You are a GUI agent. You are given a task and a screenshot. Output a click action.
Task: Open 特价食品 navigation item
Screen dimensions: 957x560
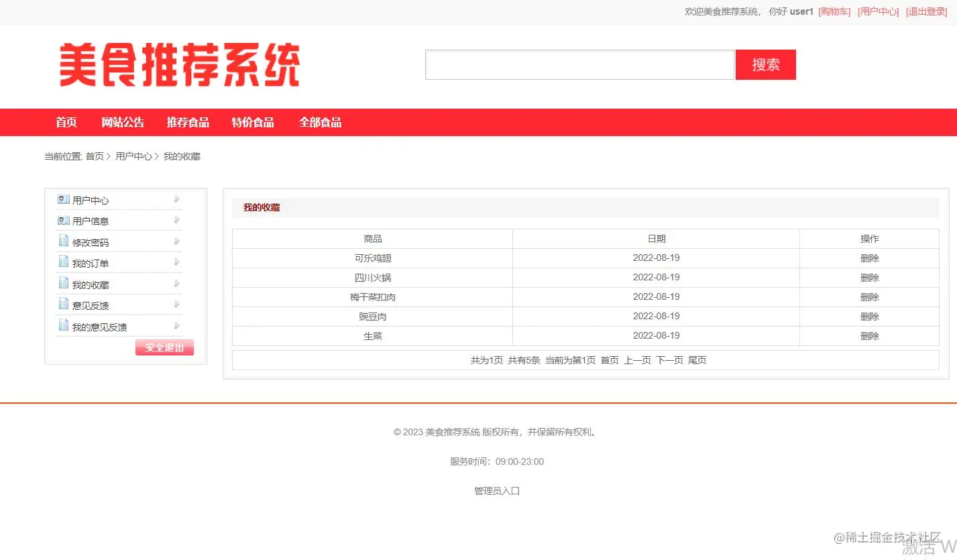click(x=253, y=122)
